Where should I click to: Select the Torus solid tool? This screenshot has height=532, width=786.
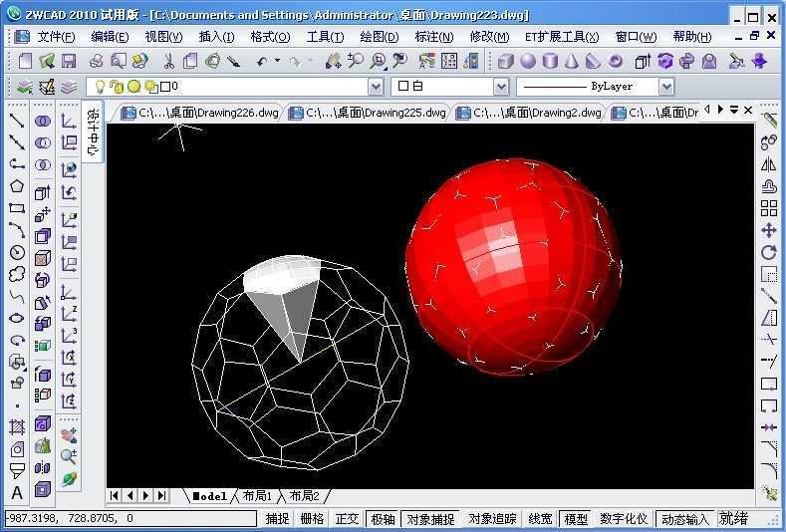pos(615,61)
